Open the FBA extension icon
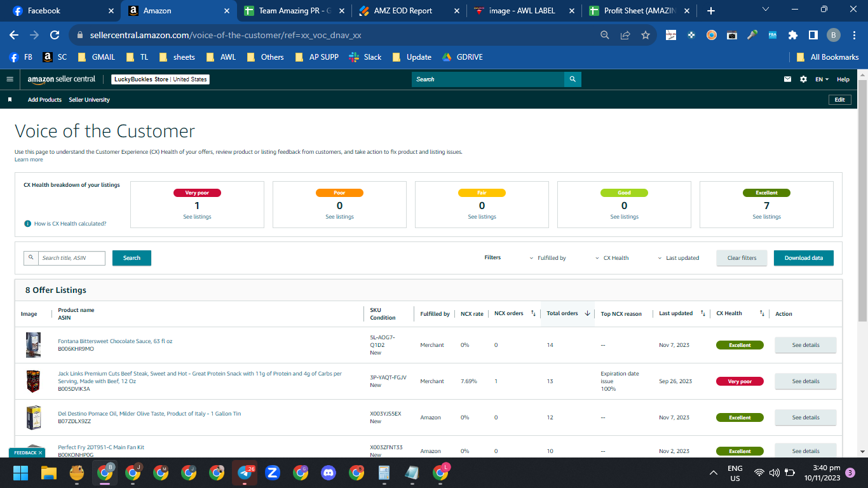868x488 pixels. click(x=773, y=35)
